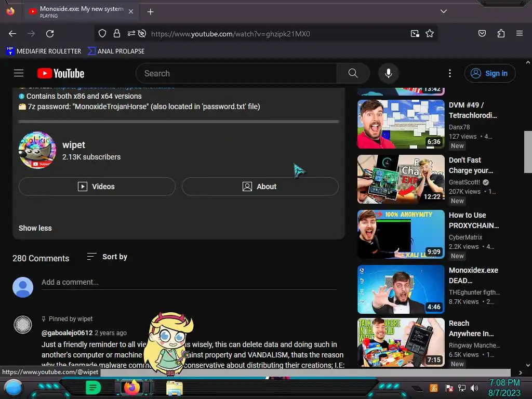Click the GreatScott! channel name
Image resolution: width=532 pixels, height=399 pixels.
pyautogui.click(x=464, y=182)
